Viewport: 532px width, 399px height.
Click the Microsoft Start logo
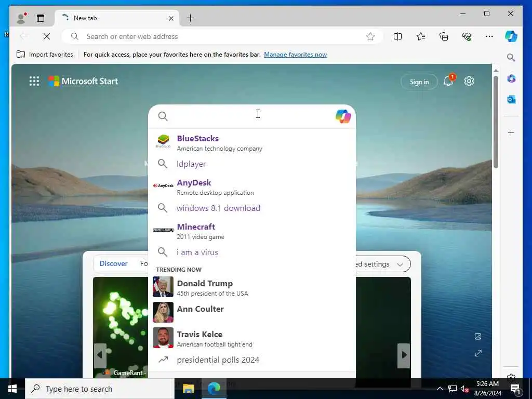[83, 81]
